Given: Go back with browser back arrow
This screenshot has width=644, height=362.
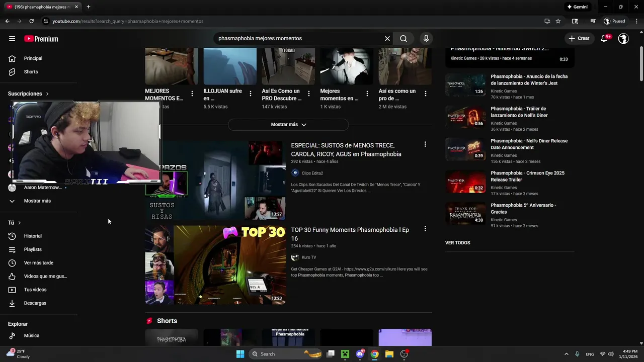Looking at the screenshot, I should tap(7, 21).
